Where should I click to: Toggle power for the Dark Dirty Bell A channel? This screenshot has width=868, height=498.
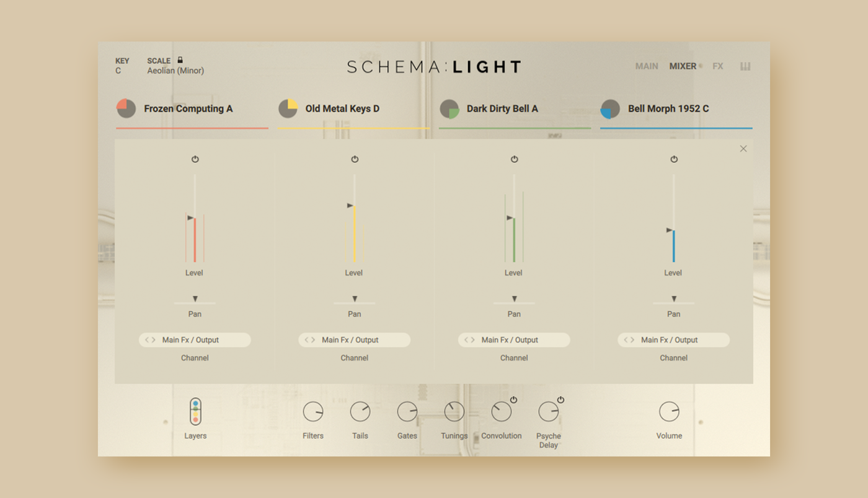coord(514,159)
